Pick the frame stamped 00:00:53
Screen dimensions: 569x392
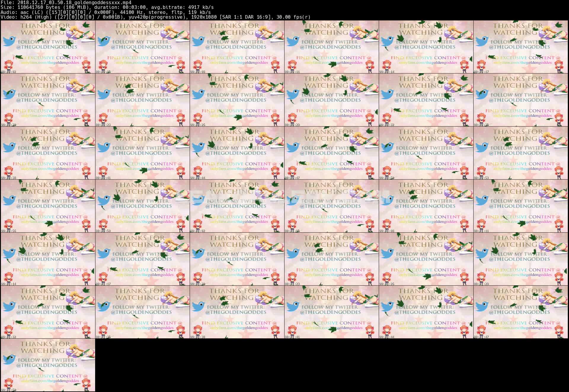click(521, 153)
